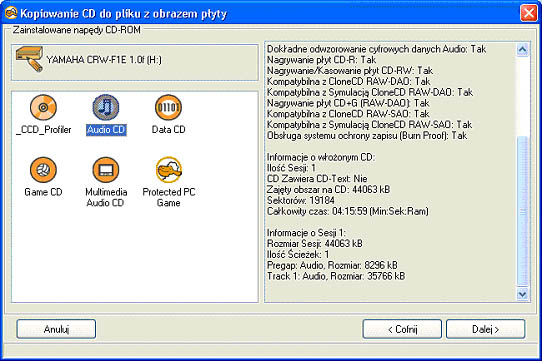Click the 'Całkowity czas: 04:15:59' line
Screen dimensions: 542x362
(348, 211)
